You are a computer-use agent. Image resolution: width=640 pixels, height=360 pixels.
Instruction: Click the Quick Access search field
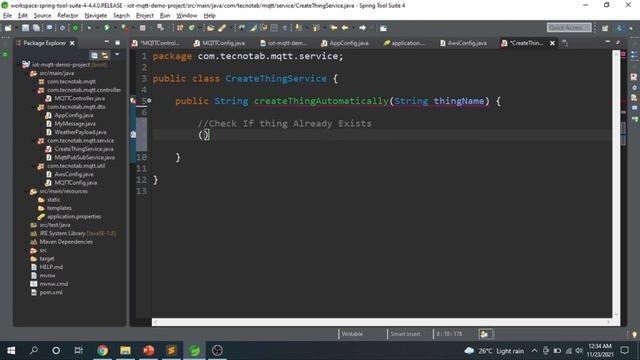click(569, 27)
